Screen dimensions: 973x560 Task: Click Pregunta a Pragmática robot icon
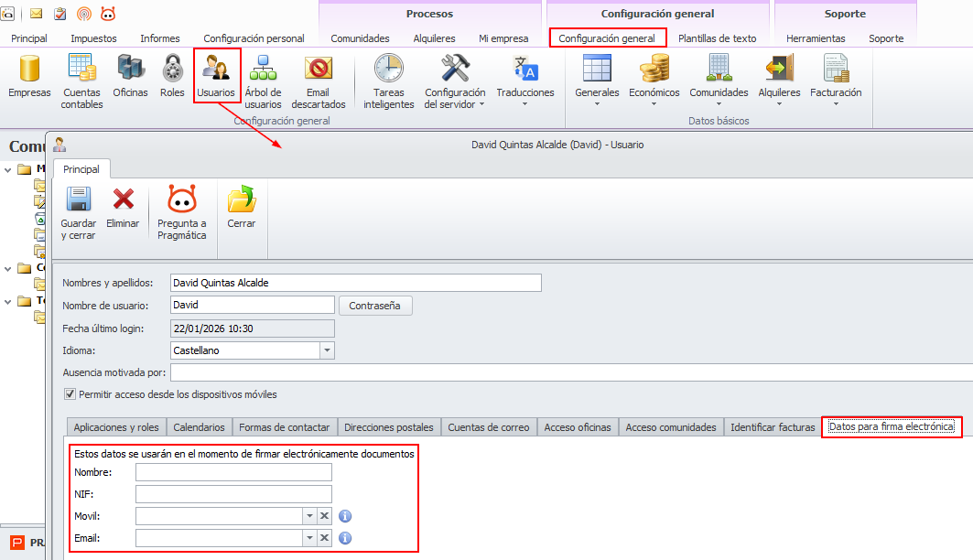pyautogui.click(x=182, y=199)
